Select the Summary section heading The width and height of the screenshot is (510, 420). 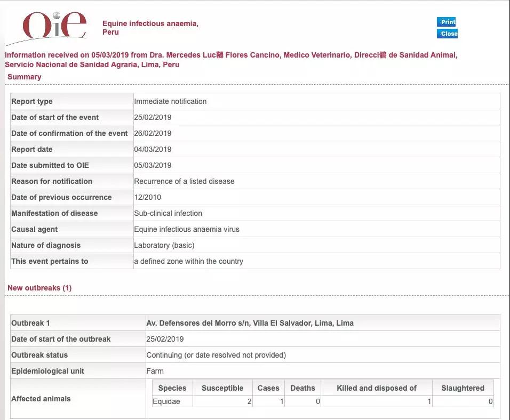(x=24, y=77)
